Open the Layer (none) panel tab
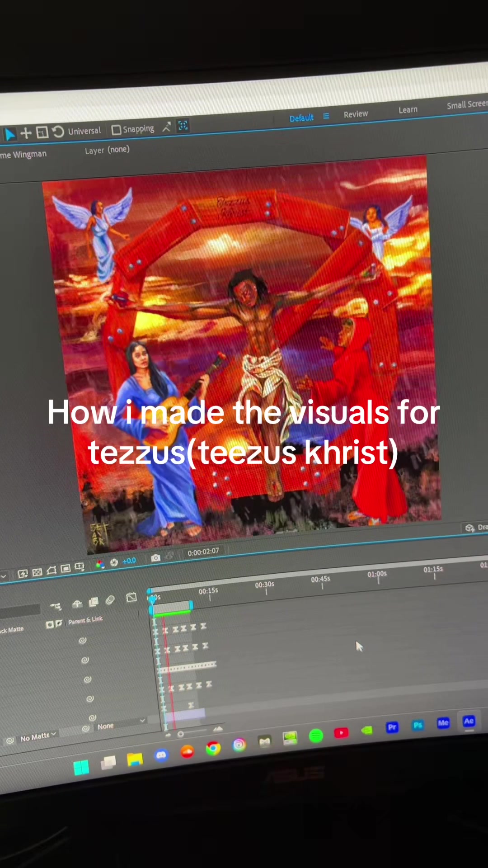Viewport: 488px width, 868px height. tap(107, 150)
